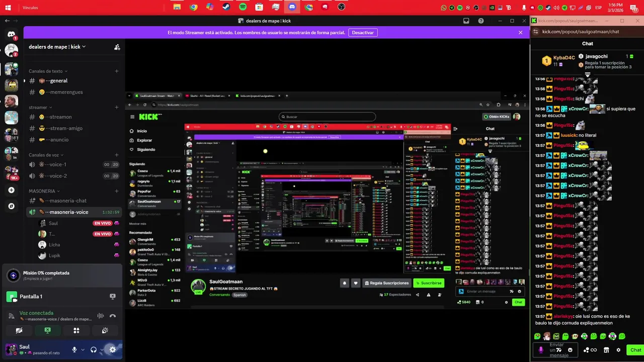
Task: Collapse the Canales de voz category
Action: point(46,155)
